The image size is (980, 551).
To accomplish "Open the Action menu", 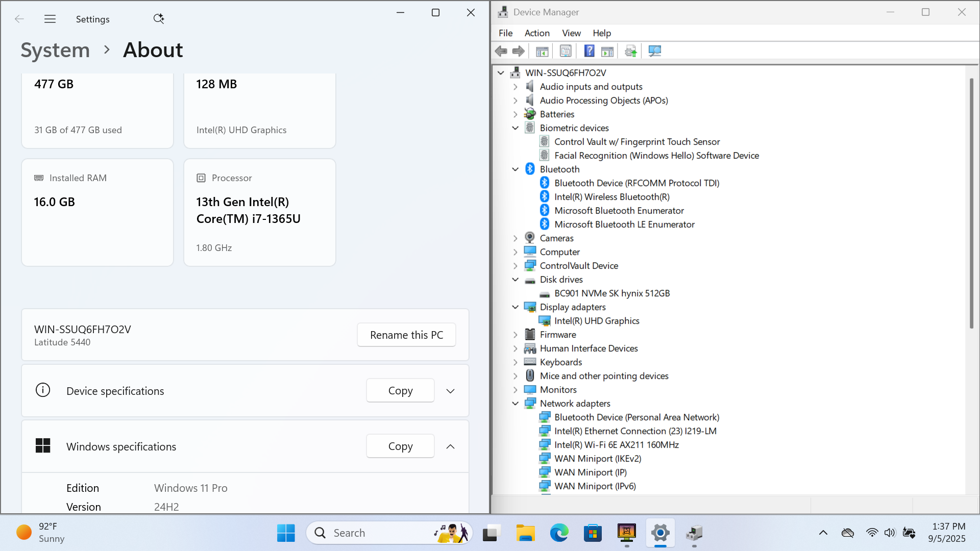I will 537,33.
